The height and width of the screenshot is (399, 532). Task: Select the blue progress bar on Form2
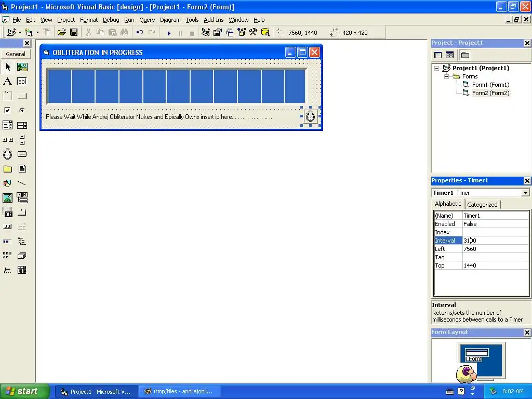coord(177,86)
